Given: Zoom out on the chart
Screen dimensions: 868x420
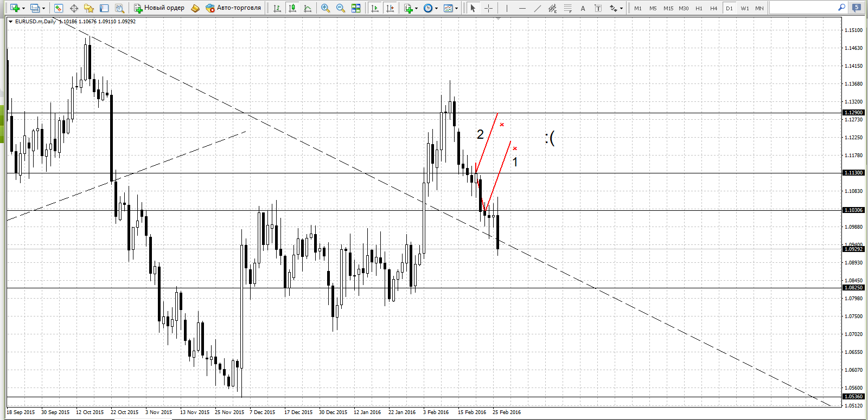Looking at the screenshot, I should [x=341, y=8].
